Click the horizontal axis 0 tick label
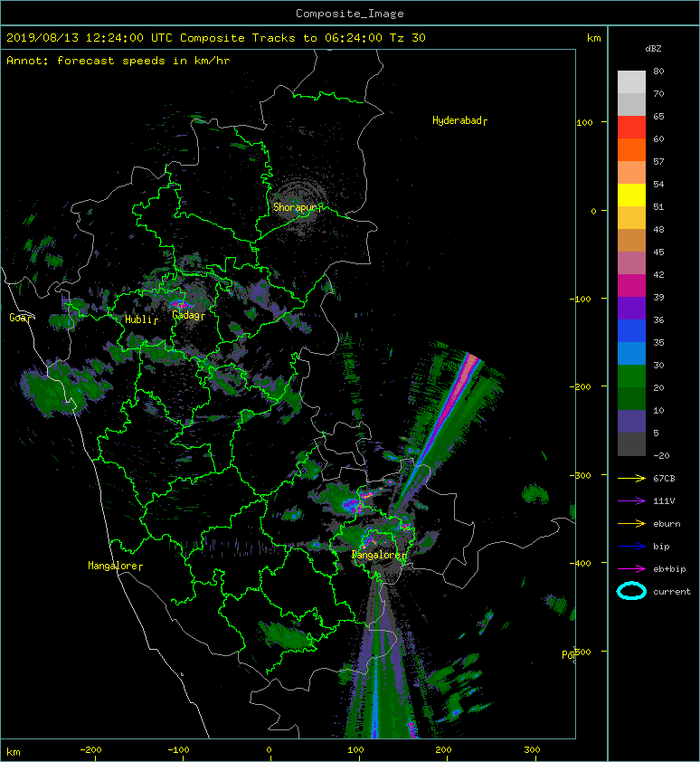Screen dimensions: 700x762 point(269,750)
